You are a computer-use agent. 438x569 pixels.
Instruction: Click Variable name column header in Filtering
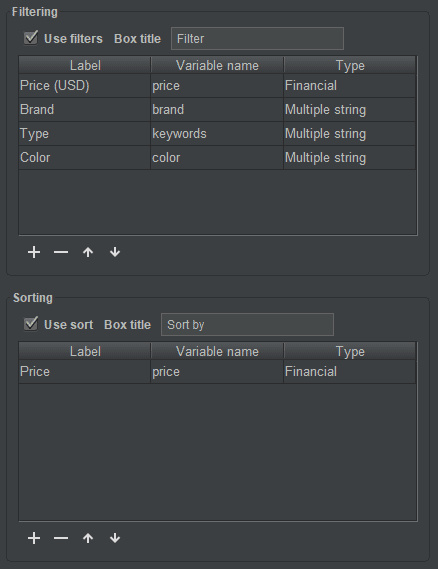point(217,65)
